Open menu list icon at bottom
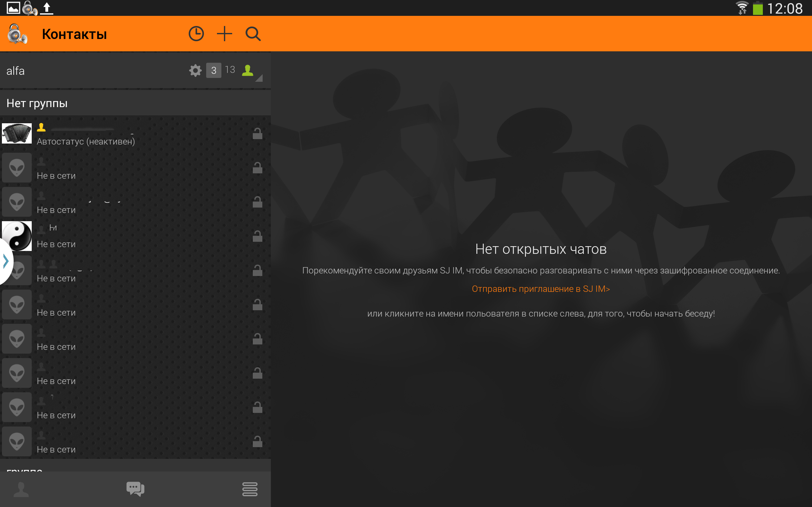 click(250, 489)
